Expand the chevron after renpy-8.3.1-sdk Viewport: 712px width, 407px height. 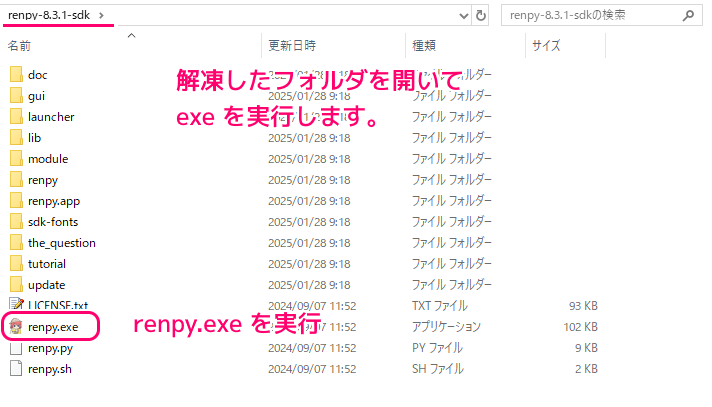click(x=101, y=15)
